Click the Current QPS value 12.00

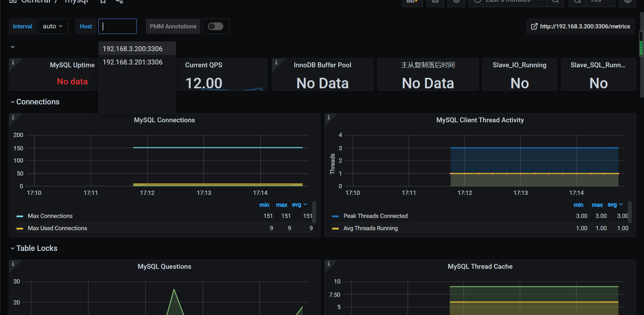pyautogui.click(x=204, y=83)
